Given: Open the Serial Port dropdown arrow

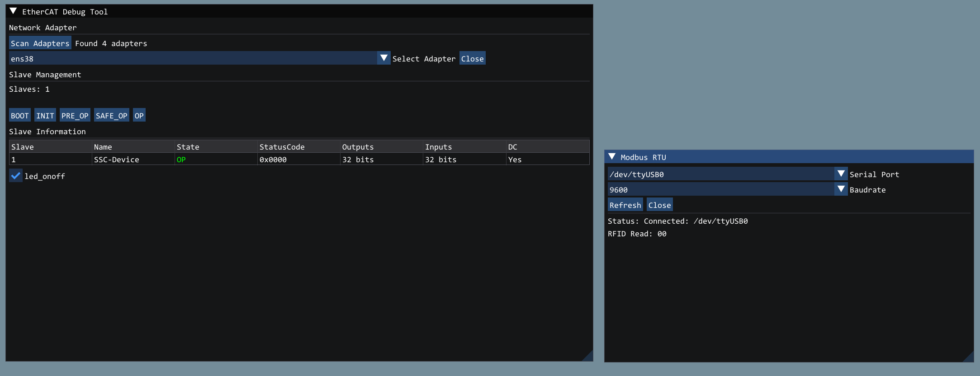Looking at the screenshot, I should coord(841,174).
